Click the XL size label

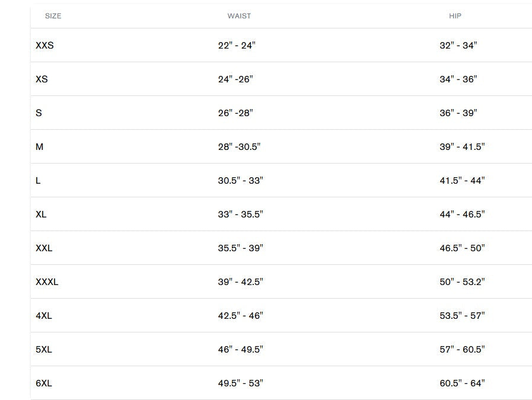[41, 214]
